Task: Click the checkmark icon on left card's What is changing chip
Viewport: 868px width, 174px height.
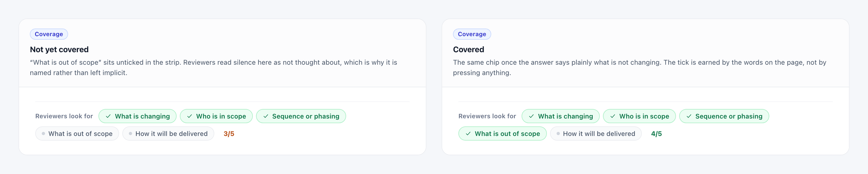Action: [108, 116]
